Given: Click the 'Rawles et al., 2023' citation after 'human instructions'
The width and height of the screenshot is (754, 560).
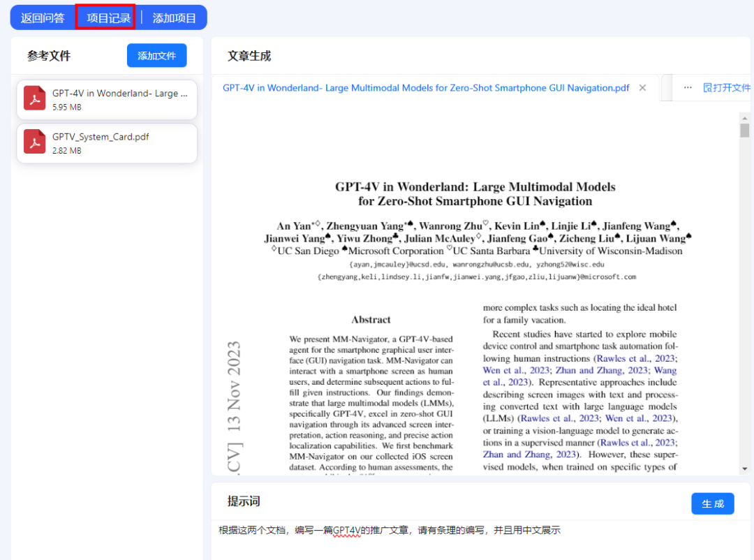Looking at the screenshot, I should tap(636, 358).
